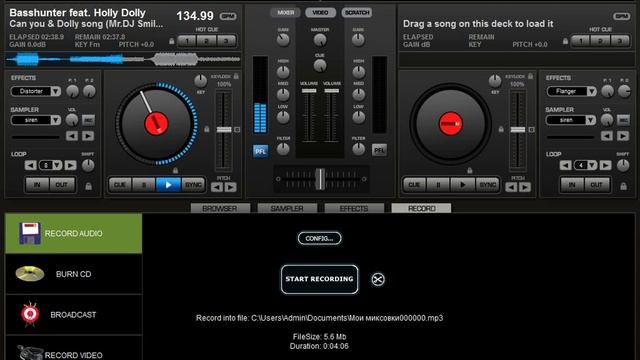Click the left deck loop lock icon
640x360 pixels.
tap(88, 187)
